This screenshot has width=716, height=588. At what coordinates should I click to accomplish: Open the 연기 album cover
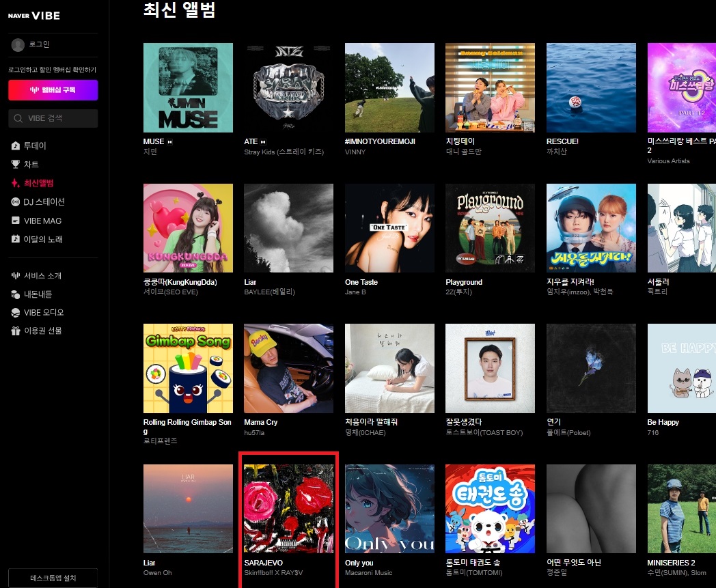[591, 368]
